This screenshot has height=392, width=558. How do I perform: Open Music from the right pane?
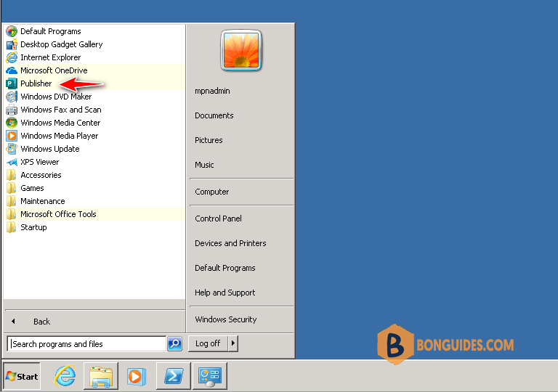[241, 165]
